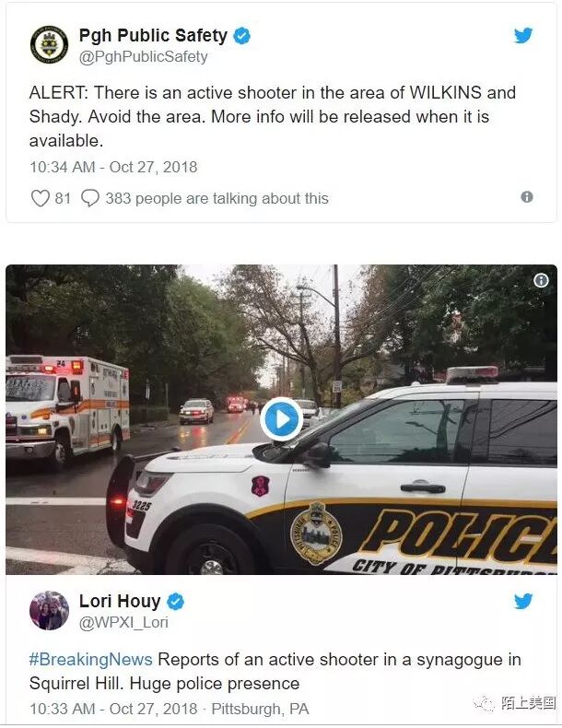Open the Pgh Public Safety profile avatar
This screenshot has width=562, height=728.
tap(49, 44)
